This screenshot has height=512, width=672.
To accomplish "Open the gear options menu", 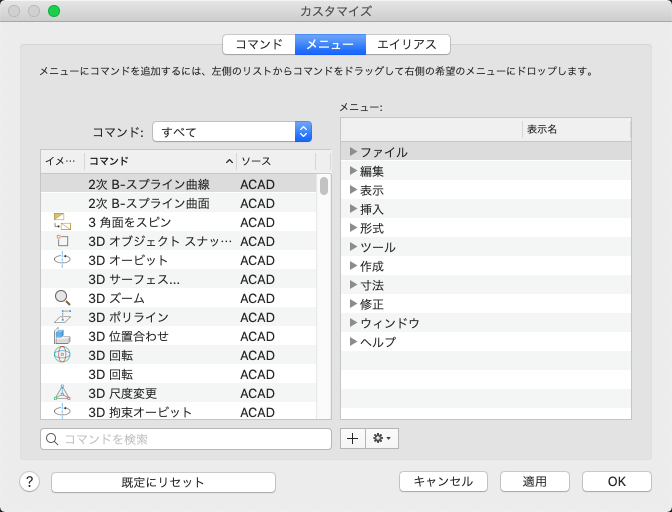I will 382,438.
